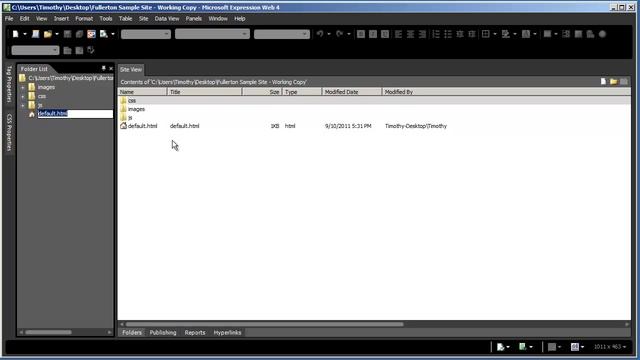Click the New page icon in toolbar

tap(16, 34)
